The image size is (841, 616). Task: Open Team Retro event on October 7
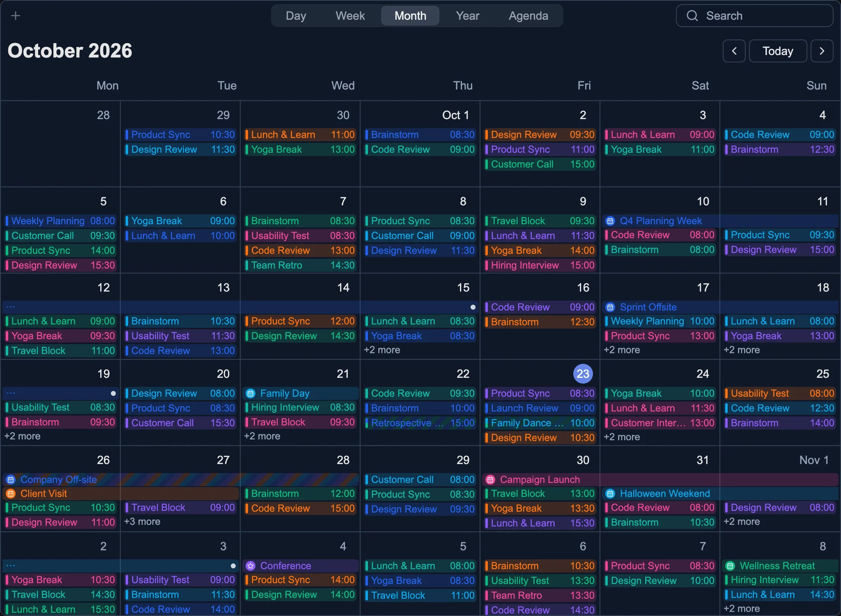[x=300, y=265]
